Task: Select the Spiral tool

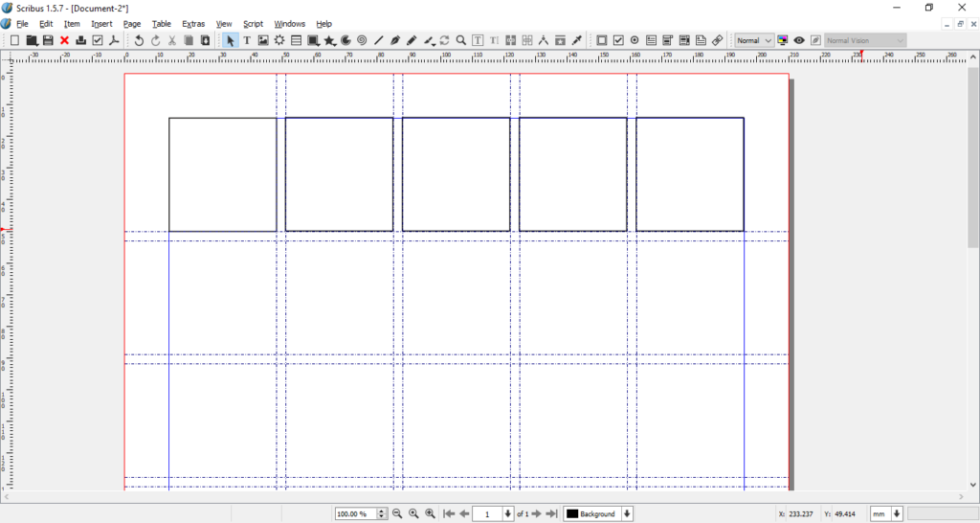Action: 362,40
